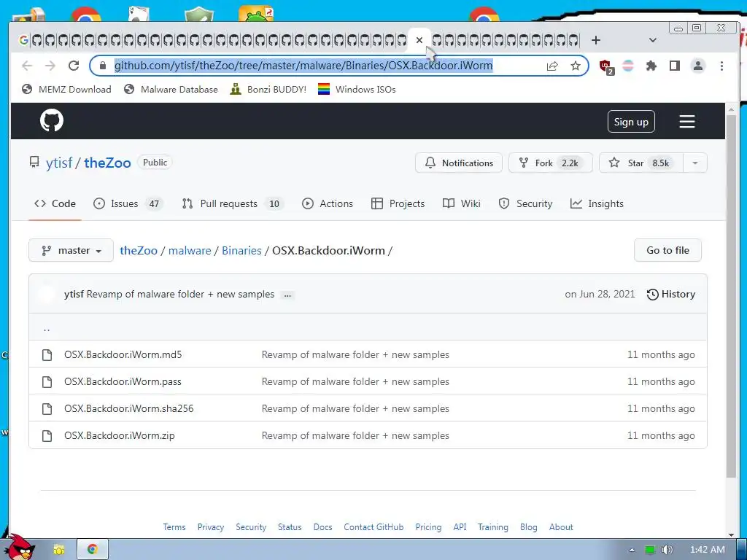
Task: Open the ytisf owner link
Action: click(x=59, y=163)
